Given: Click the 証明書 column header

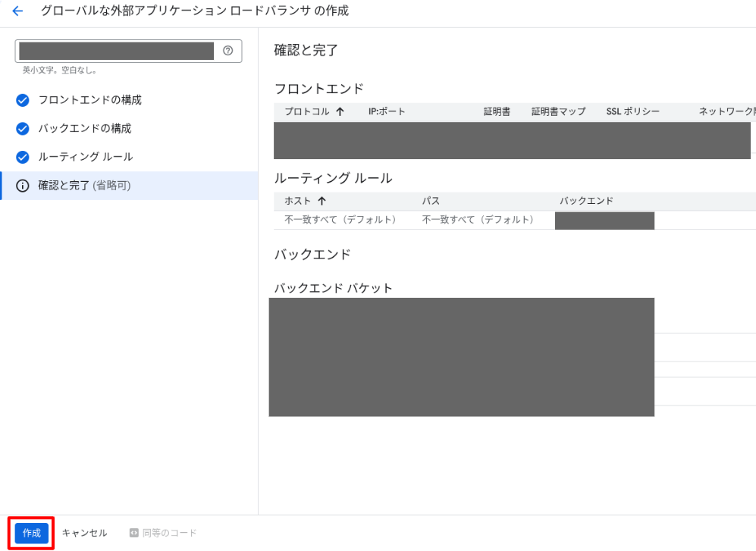Looking at the screenshot, I should (x=497, y=111).
